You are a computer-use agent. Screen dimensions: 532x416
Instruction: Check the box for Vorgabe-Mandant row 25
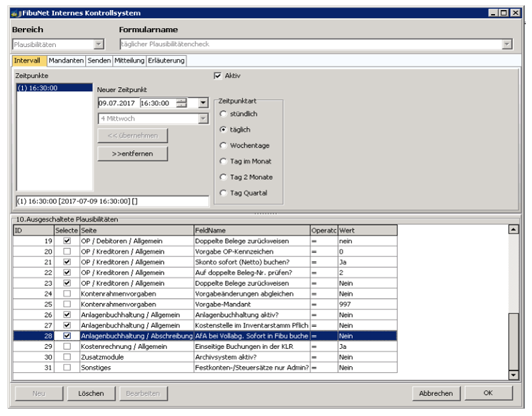click(x=67, y=304)
